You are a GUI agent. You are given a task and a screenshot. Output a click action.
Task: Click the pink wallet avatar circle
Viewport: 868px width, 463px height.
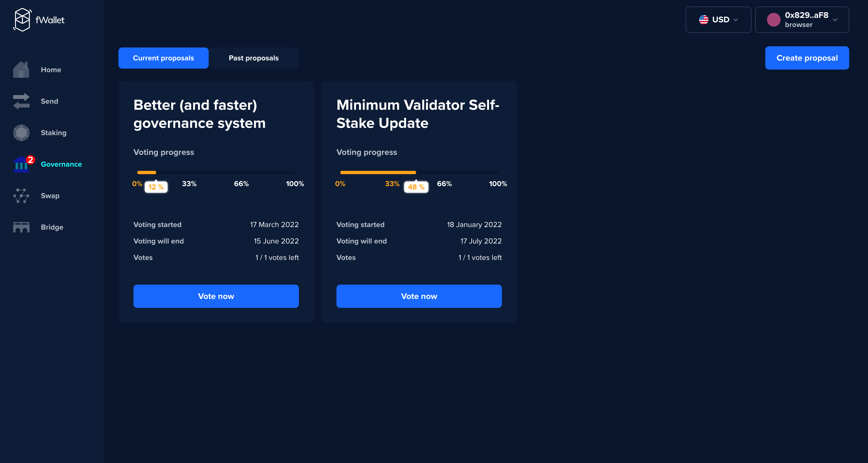(x=773, y=20)
